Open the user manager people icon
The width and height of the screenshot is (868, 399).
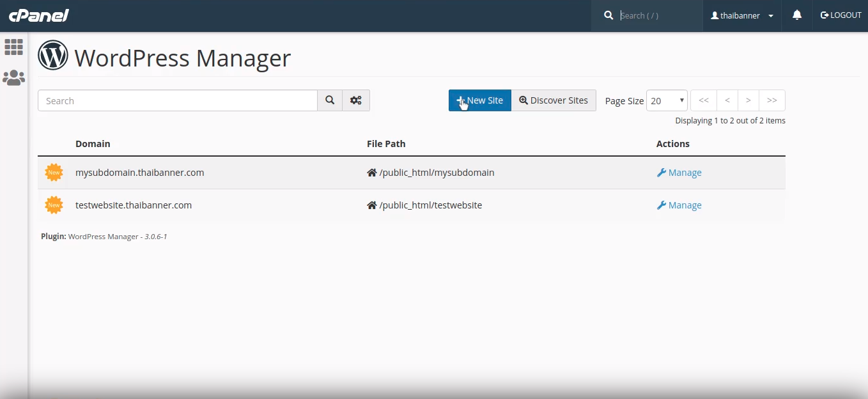coord(13,78)
